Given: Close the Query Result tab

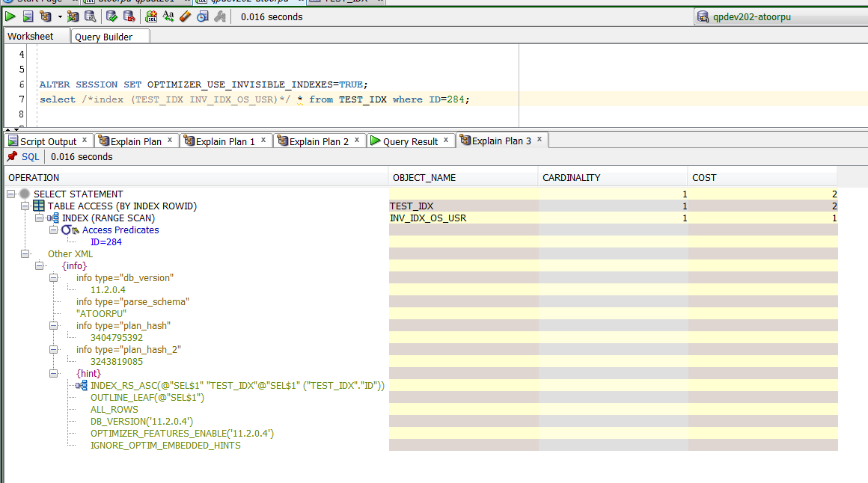Looking at the screenshot, I should pyautogui.click(x=446, y=140).
